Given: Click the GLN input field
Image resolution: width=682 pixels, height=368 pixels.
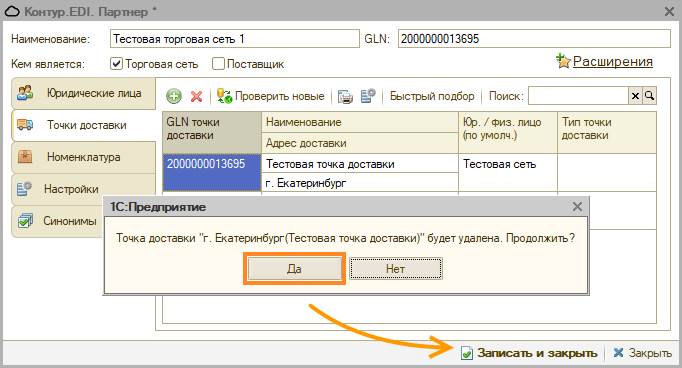Looking at the screenshot, I should pyautogui.click(x=534, y=39).
